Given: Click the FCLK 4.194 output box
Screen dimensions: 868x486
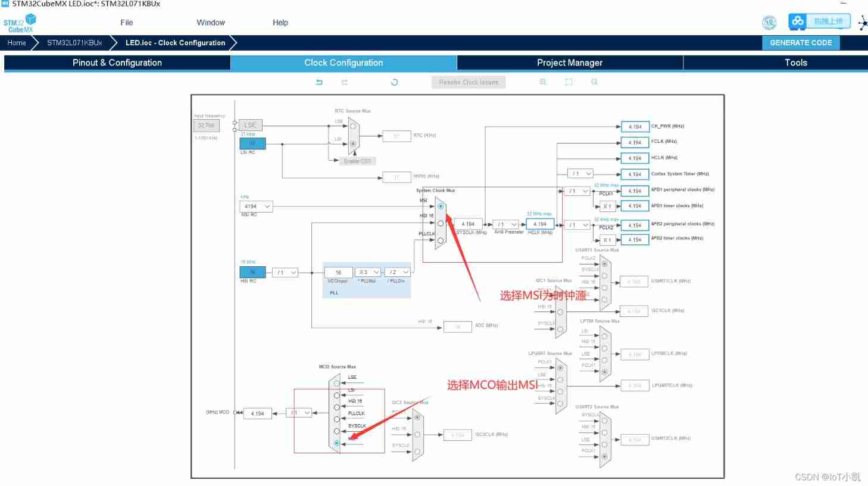Looking at the screenshot, I should coord(635,142).
